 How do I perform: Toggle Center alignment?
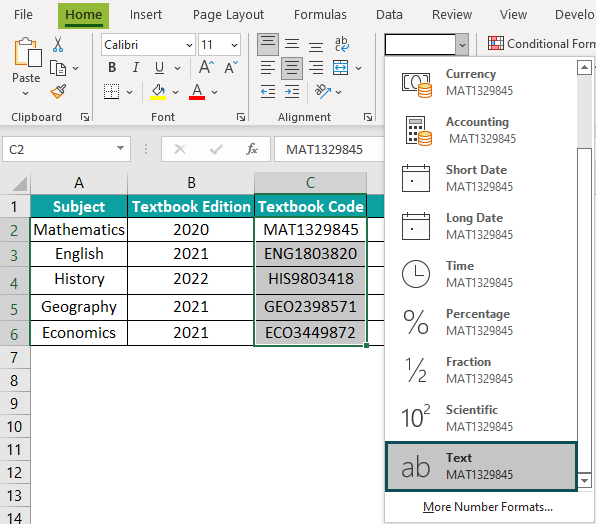click(x=292, y=68)
